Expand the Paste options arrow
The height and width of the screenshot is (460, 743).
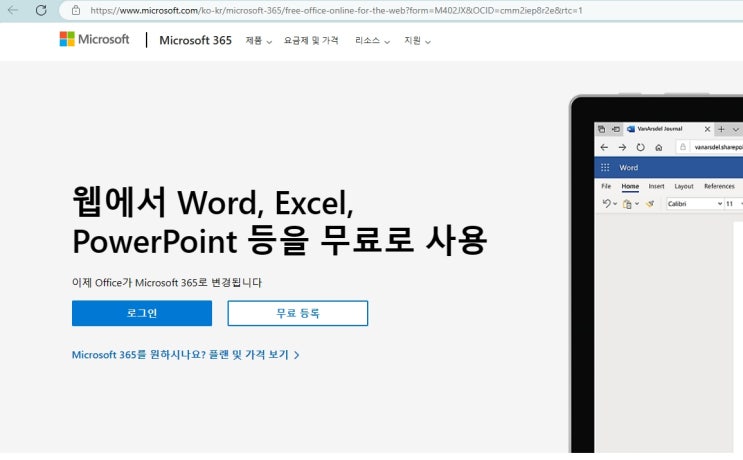click(x=637, y=204)
